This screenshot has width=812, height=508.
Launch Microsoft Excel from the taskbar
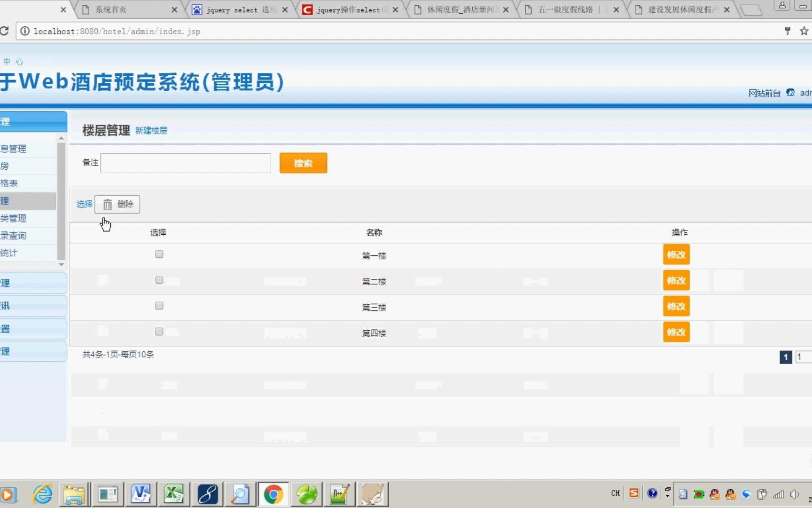[x=174, y=494]
